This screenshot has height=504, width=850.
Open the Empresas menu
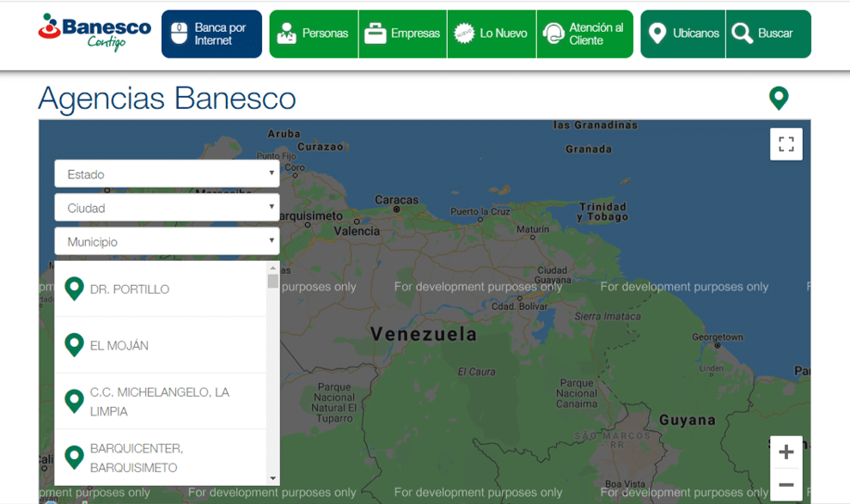tap(403, 33)
